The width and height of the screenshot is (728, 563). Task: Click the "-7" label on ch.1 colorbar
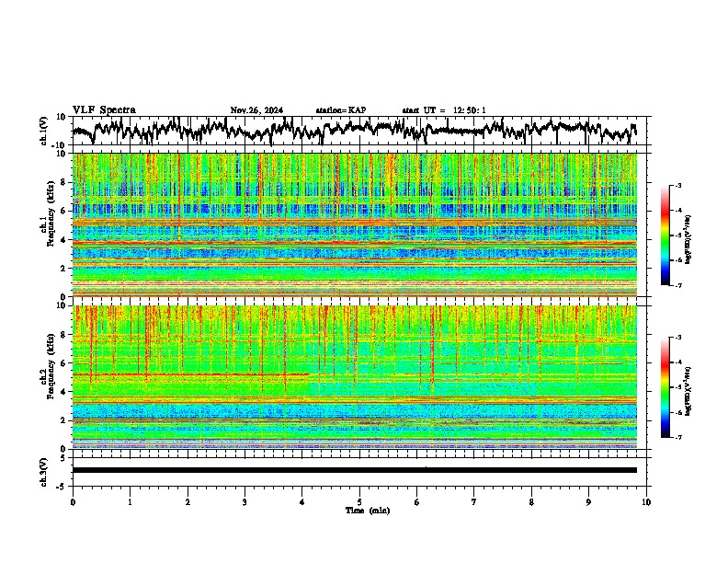click(678, 285)
